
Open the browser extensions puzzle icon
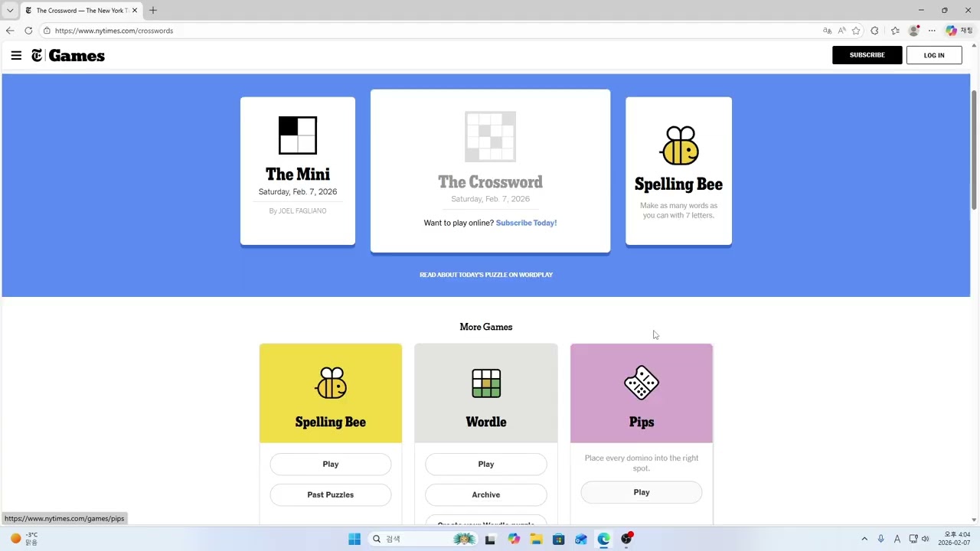pos(875,31)
